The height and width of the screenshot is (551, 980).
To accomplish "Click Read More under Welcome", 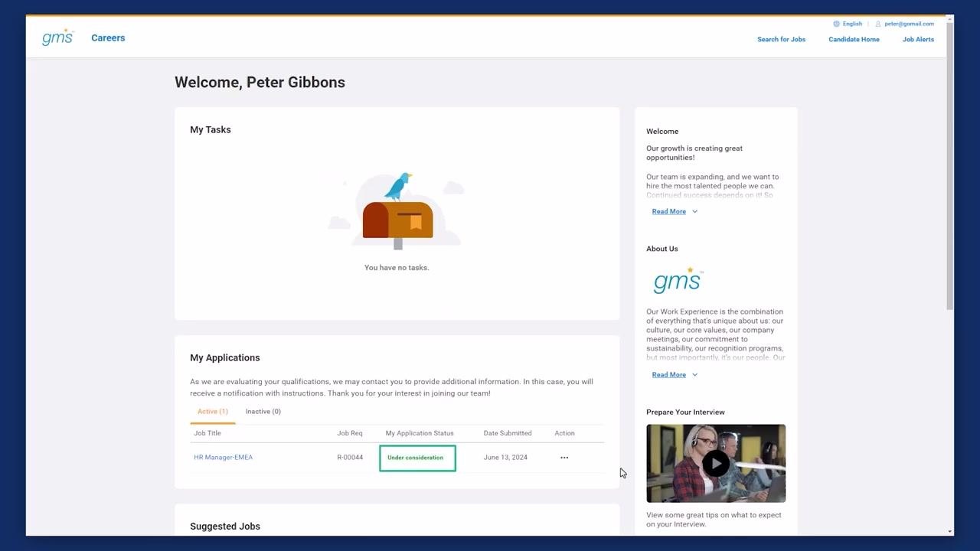I will click(669, 211).
